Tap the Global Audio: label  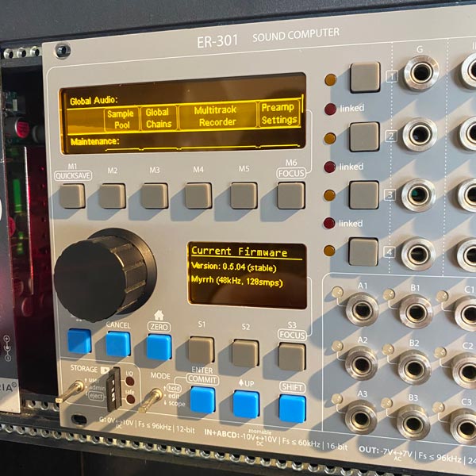coord(94,101)
